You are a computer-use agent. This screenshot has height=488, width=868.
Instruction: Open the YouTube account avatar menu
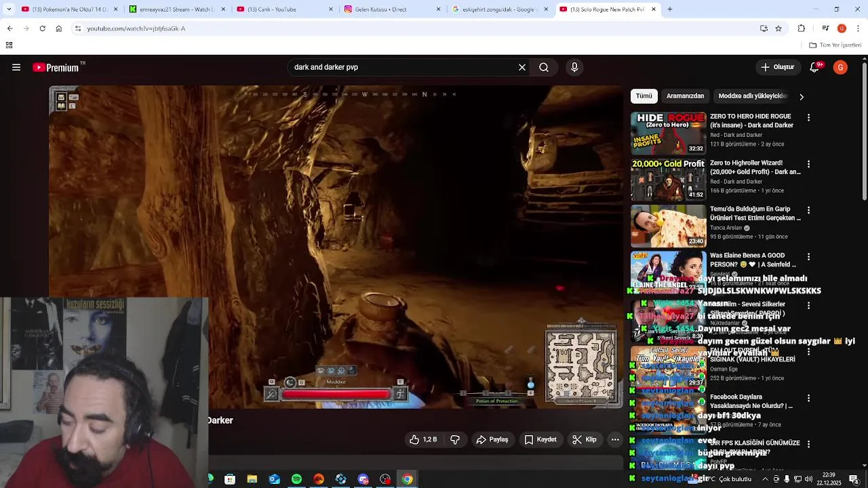pos(840,67)
